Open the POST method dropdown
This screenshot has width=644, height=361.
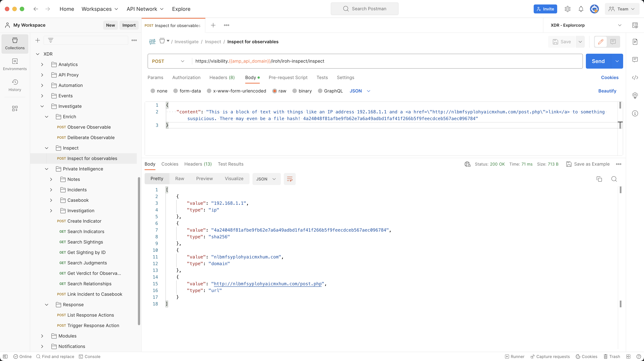[168, 61]
